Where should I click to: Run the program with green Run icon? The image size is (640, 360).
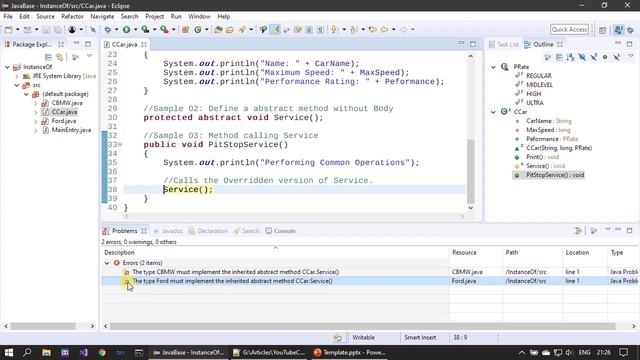pos(126,30)
